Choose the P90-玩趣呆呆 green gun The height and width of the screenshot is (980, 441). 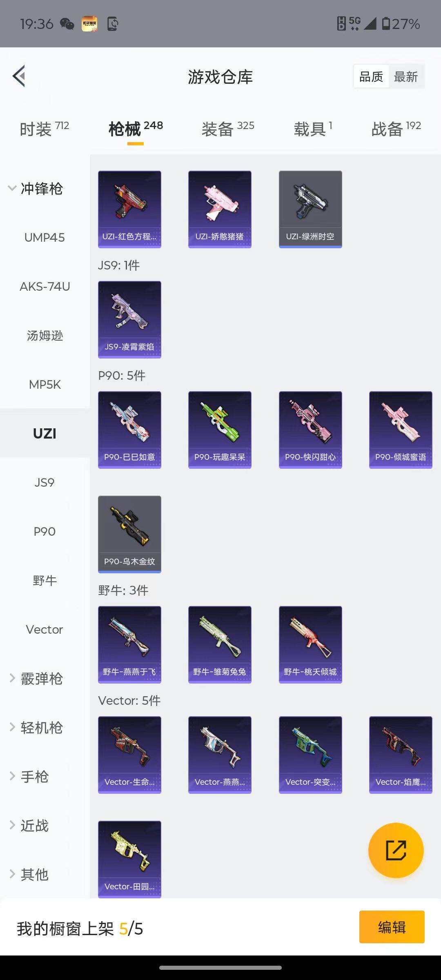tap(220, 430)
